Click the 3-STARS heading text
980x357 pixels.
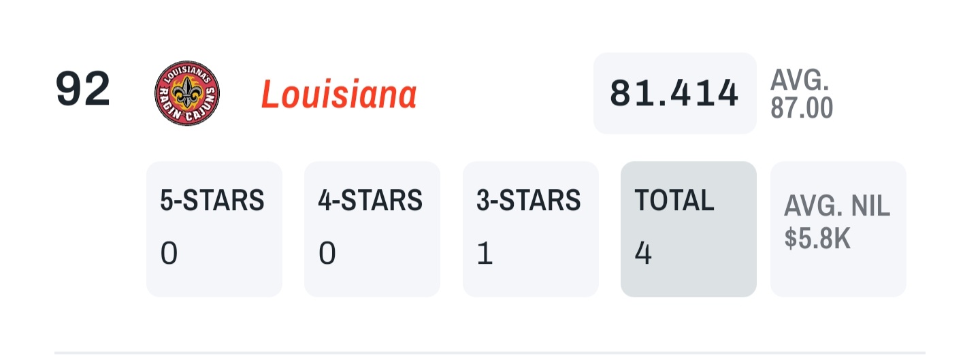529,201
